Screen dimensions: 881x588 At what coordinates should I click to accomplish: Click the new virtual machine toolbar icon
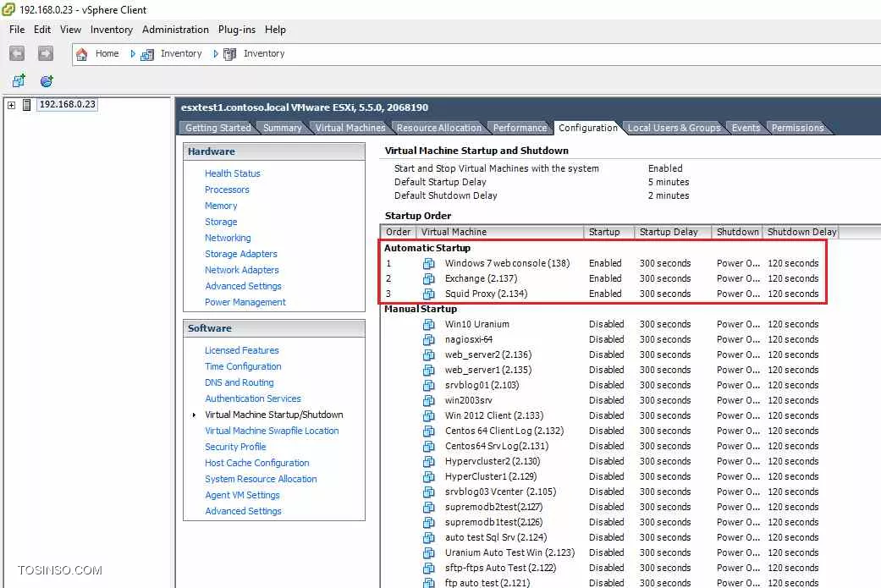(19, 80)
